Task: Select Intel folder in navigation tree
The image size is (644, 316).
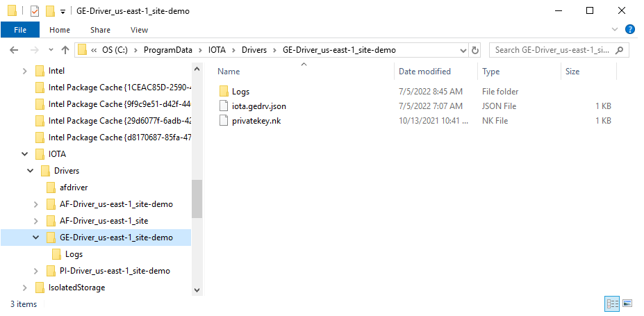Action: pos(56,71)
